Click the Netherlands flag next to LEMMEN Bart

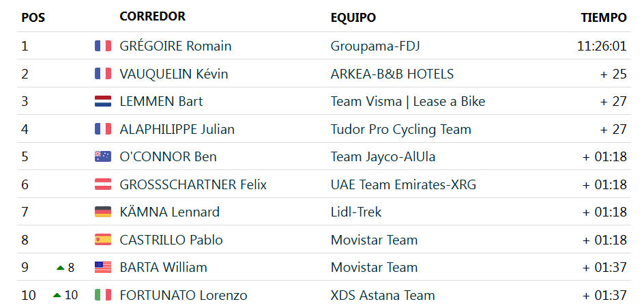[103, 101]
